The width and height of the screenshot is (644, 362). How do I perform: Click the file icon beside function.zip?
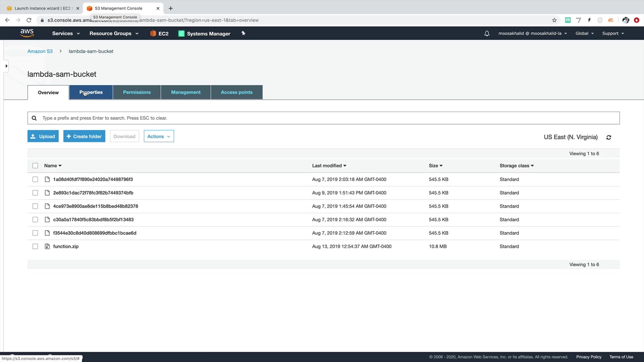[47, 246]
